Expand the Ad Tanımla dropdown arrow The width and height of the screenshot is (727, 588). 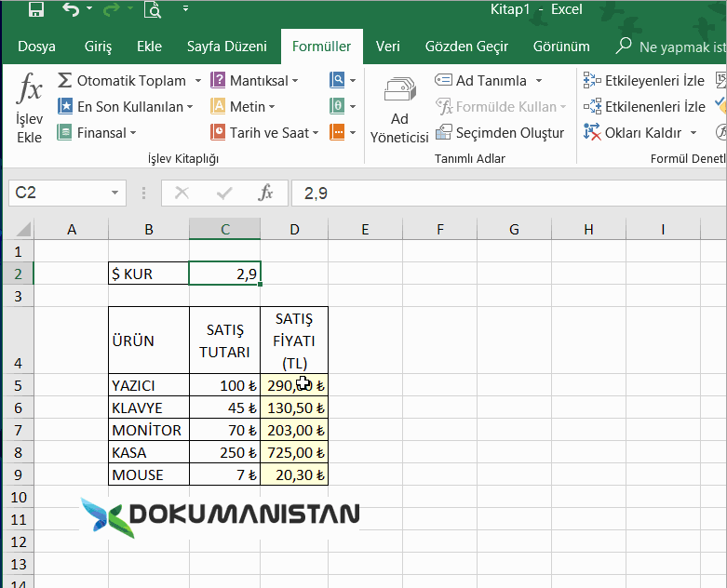(x=539, y=81)
